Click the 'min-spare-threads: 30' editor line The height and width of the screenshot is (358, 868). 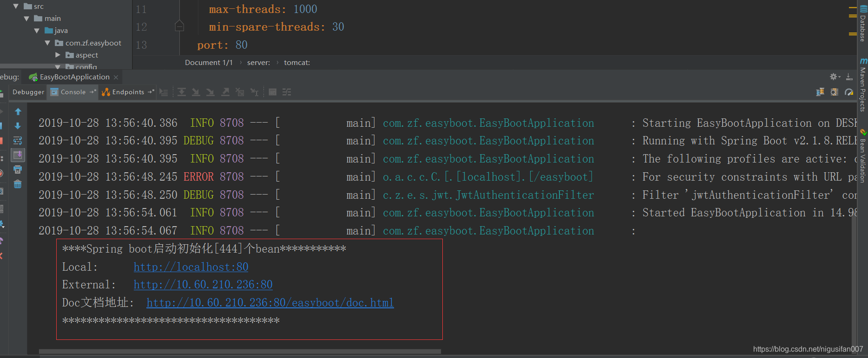pos(276,27)
